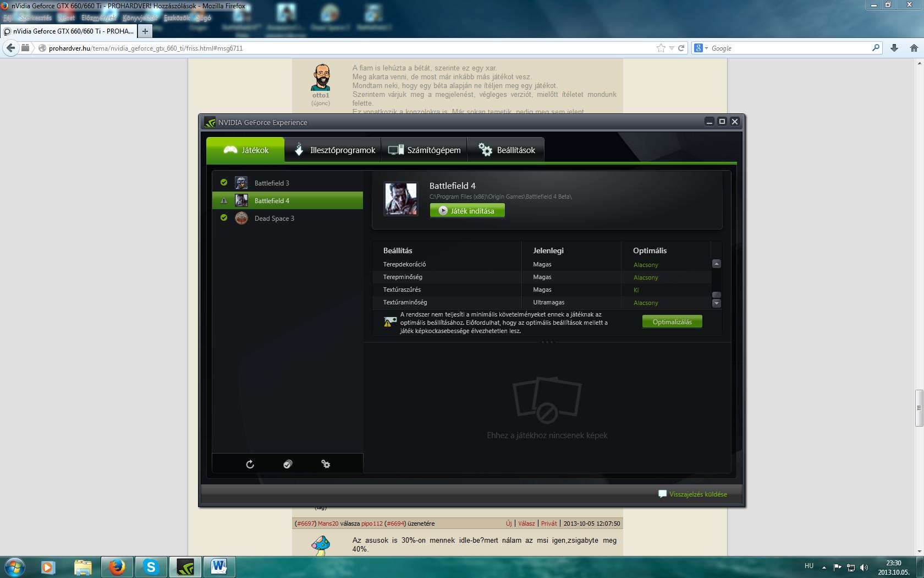Click the Új link in the post header
The height and width of the screenshot is (578, 924).
tap(509, 524)
